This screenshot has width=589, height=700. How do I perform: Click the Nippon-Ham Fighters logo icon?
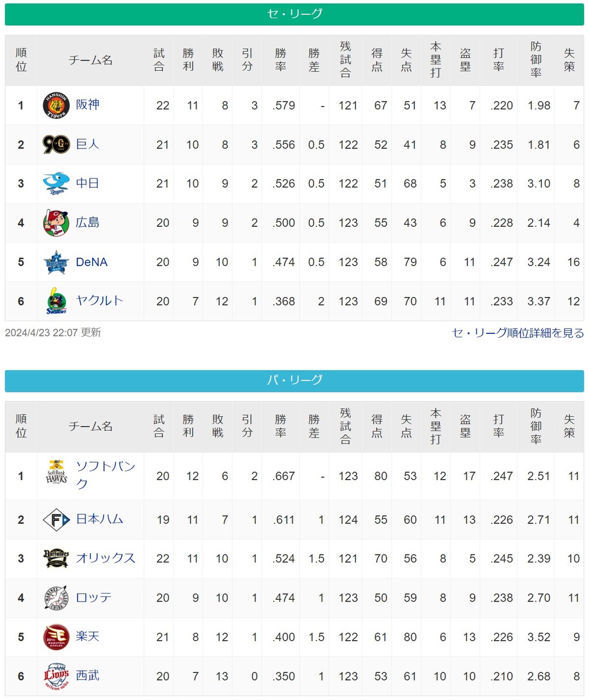click(x=56, y=520)
